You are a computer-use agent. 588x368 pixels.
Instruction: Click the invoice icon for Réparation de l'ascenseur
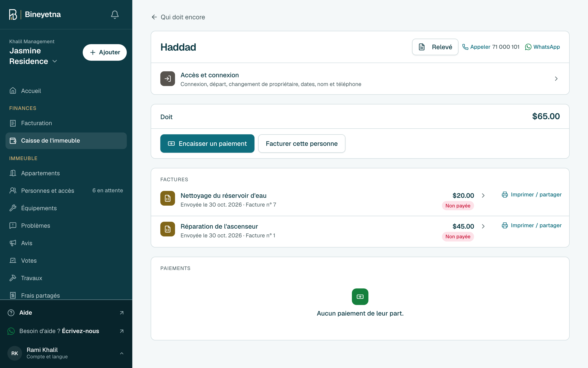pyautogui.click(x=168, y=229)
